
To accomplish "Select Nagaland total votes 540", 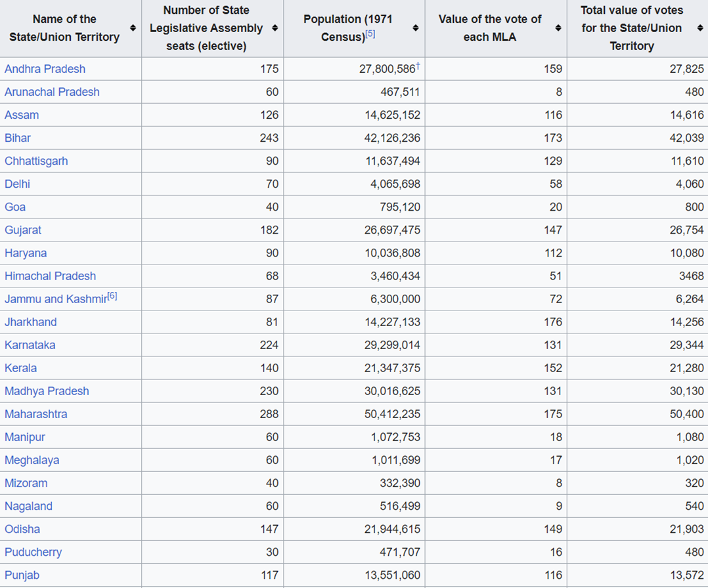I will 694,507.
